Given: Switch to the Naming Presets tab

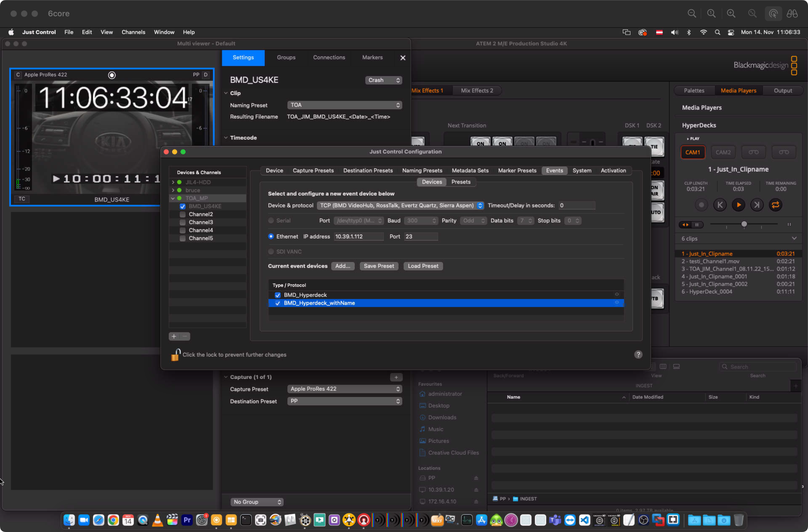Looking at the screenshot, I should click(422, 171).
